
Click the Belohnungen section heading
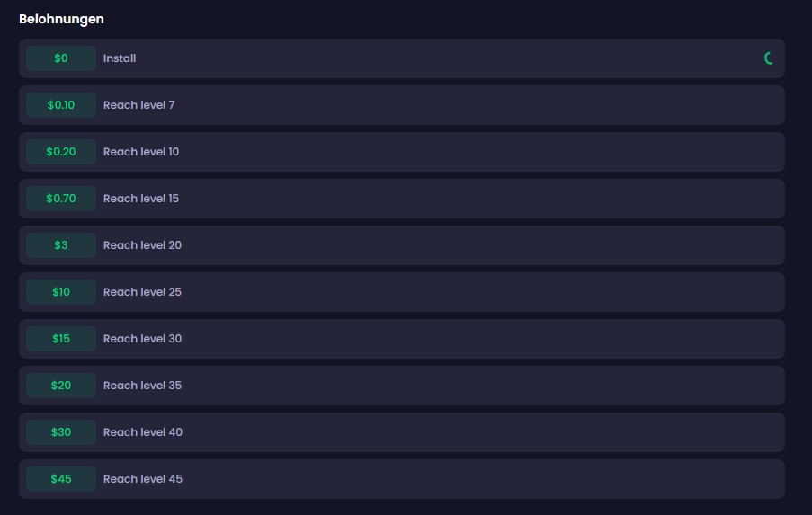[x=62, y=19]
